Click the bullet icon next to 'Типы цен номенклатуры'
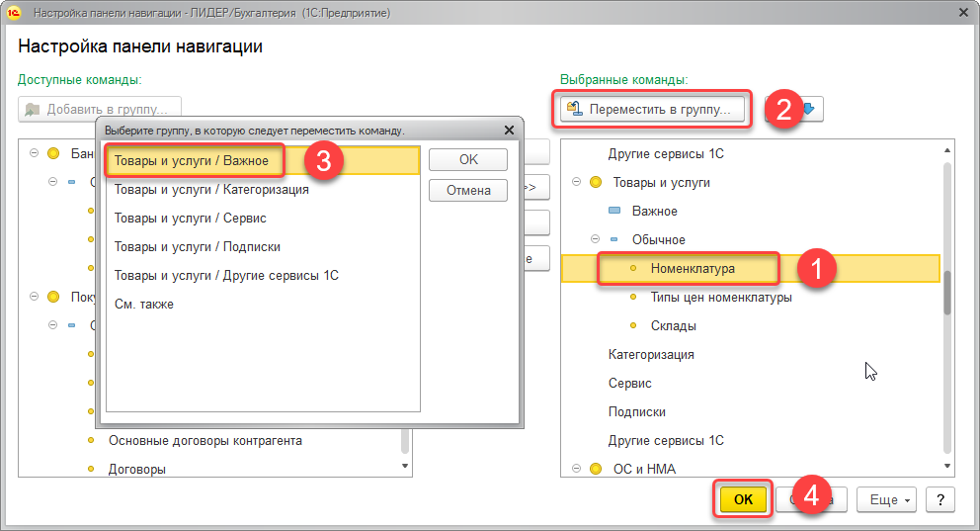The width and height of the screenshot is (980, 531). click(633, 297)
